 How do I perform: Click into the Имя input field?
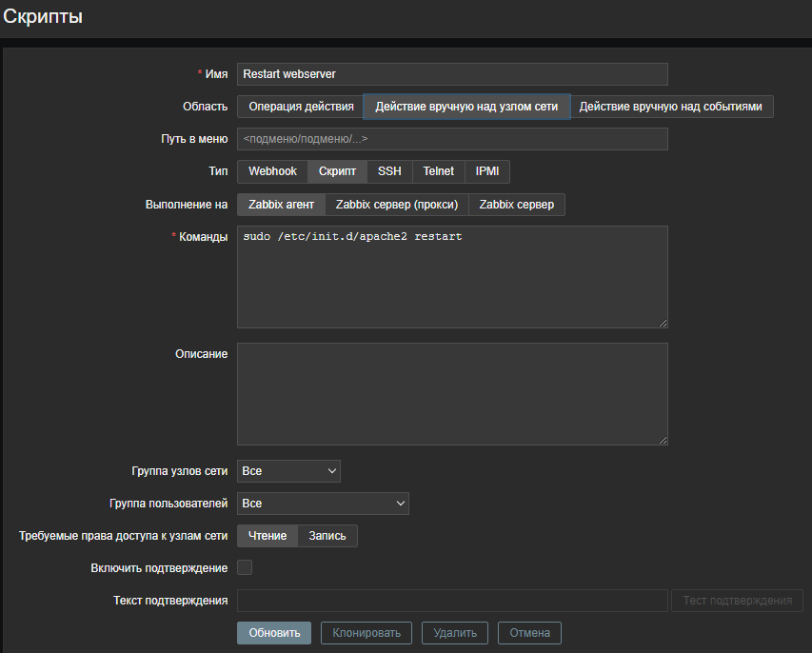click(x=452, y=74)
